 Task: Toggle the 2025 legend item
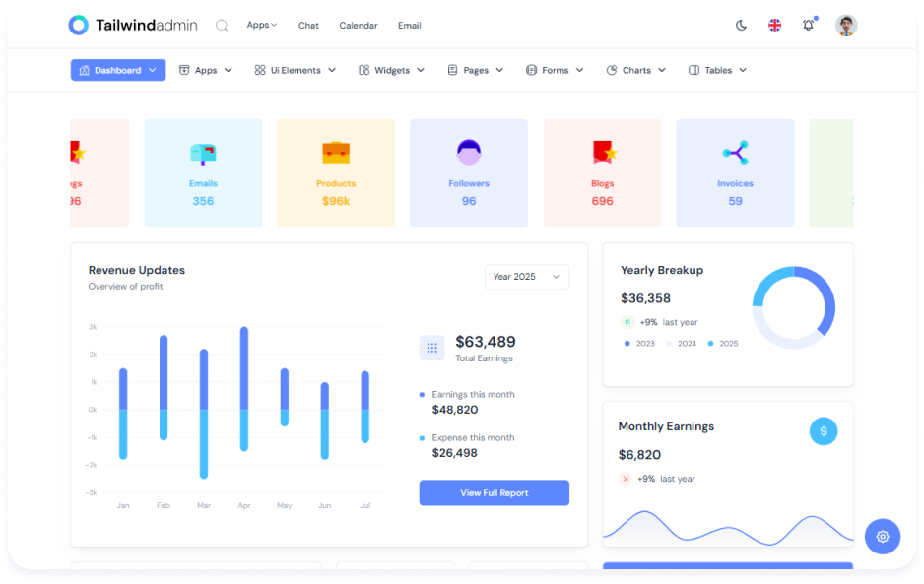(x=723, y=344)
